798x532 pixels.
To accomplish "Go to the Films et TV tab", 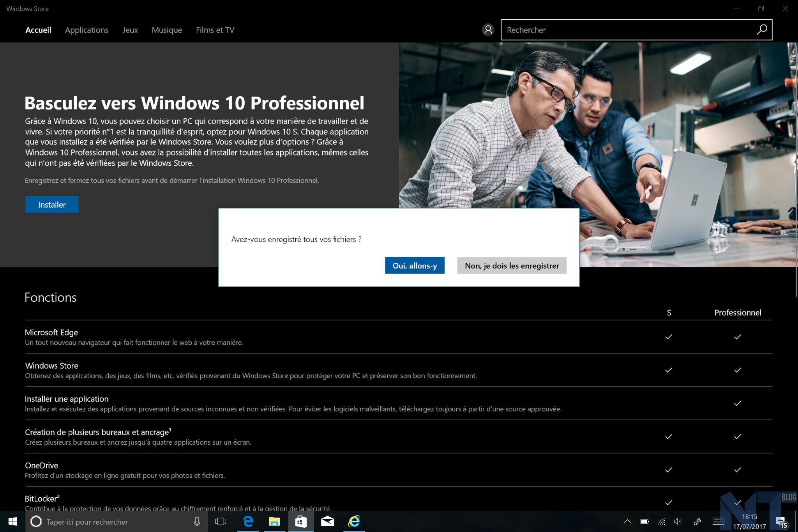I will click(x=215, y=30).
